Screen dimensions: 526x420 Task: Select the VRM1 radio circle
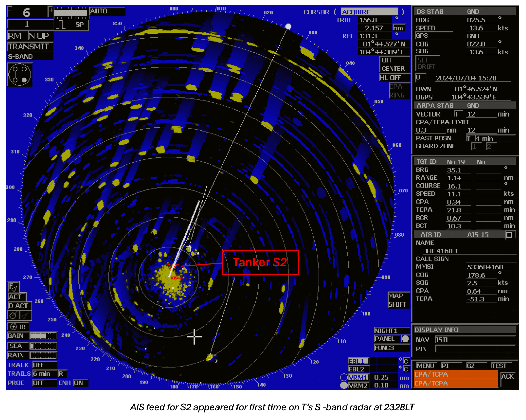coord(344,378)
